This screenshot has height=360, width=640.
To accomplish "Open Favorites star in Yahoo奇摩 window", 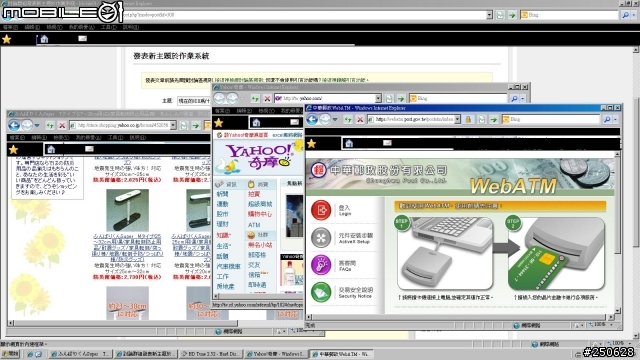I will pyautogui.click(x=219, y=122).
